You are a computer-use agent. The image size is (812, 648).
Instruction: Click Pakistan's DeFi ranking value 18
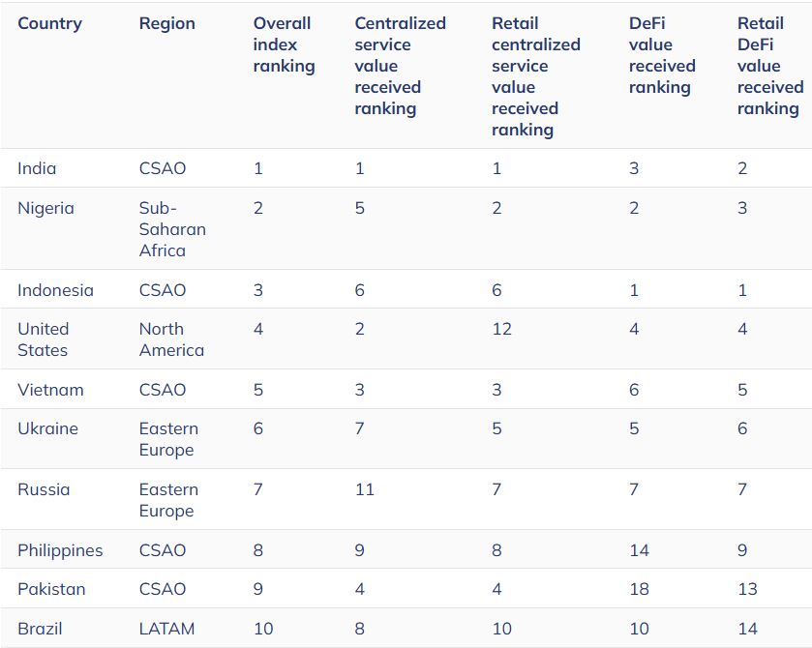[639, 589]
